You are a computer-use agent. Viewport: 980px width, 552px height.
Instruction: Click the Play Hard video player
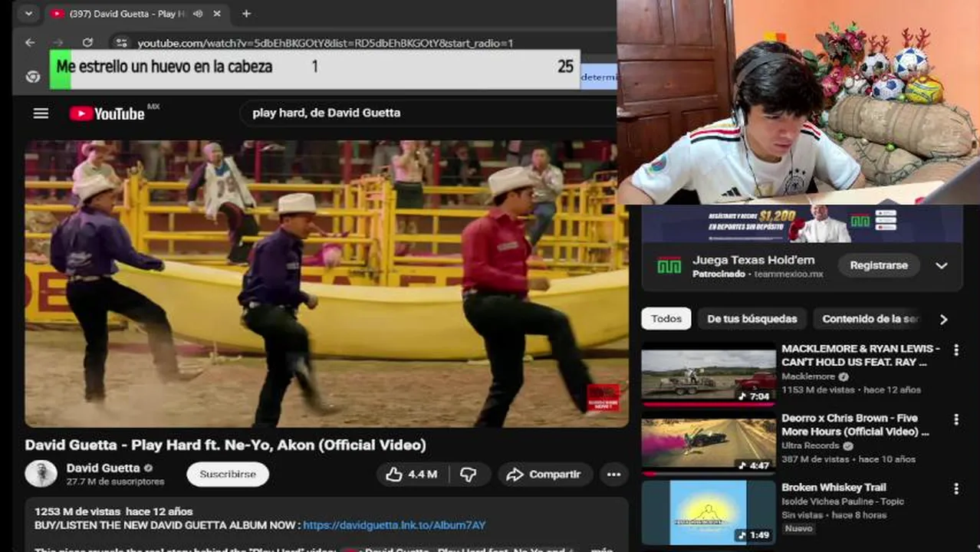326,283
